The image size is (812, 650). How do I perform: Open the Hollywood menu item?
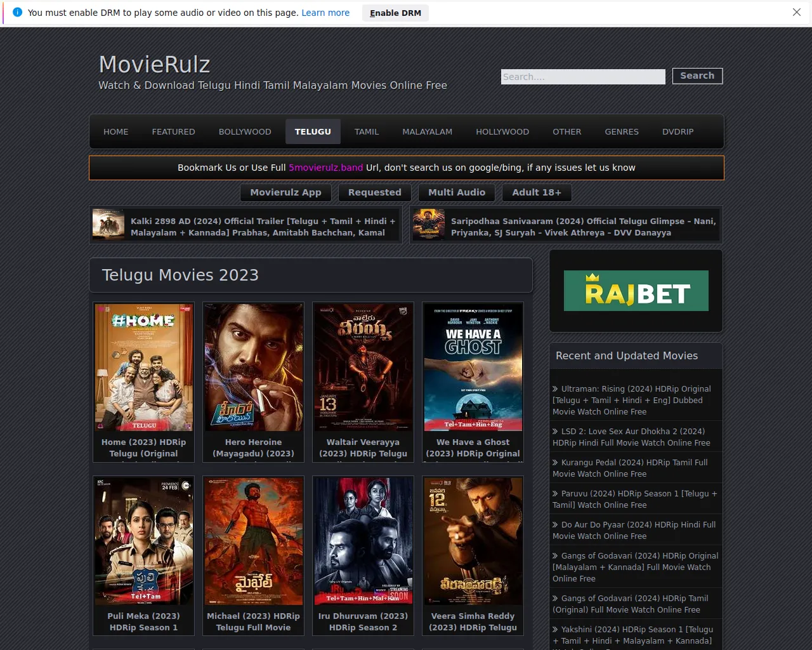point(502,131)
